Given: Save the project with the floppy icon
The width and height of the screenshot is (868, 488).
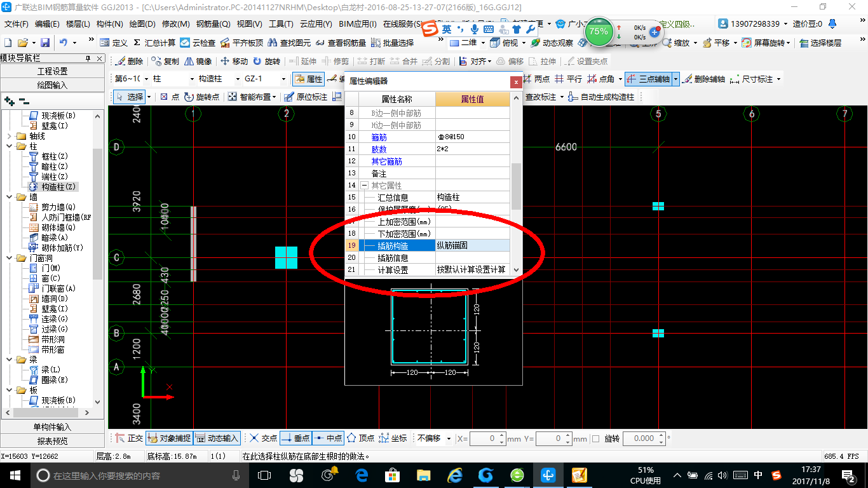Looking at the screenshot, I should [x=45, y=43].
